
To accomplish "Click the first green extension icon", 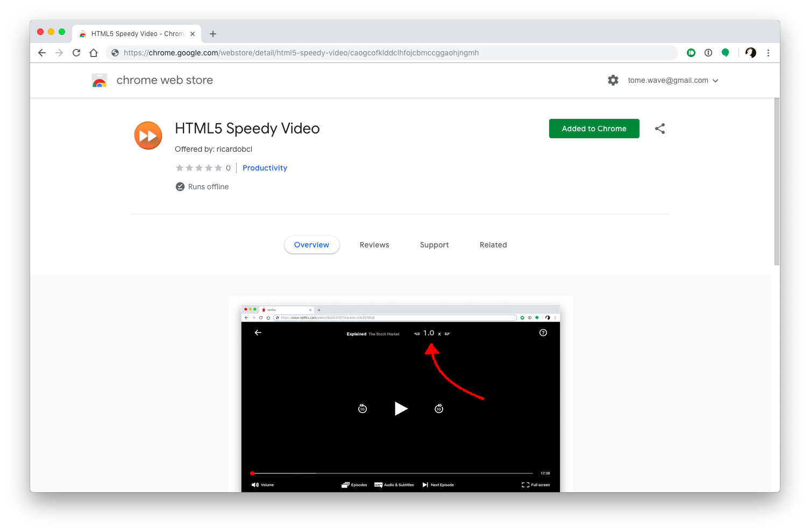I will click(691, 53).
